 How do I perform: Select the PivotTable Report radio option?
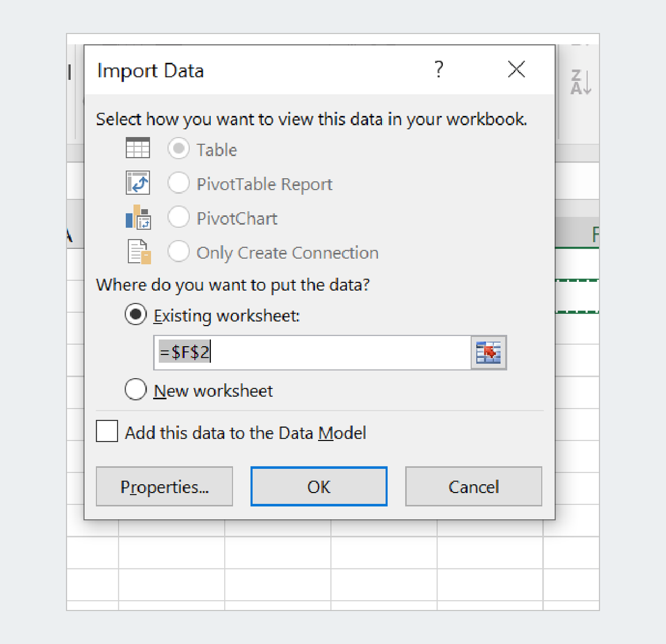(x=178, y=182)
